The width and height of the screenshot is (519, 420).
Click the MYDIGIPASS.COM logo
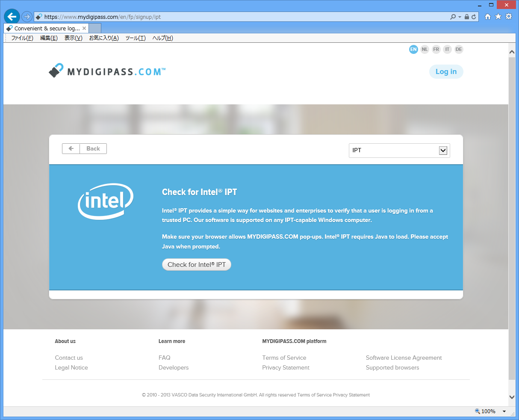107,71
